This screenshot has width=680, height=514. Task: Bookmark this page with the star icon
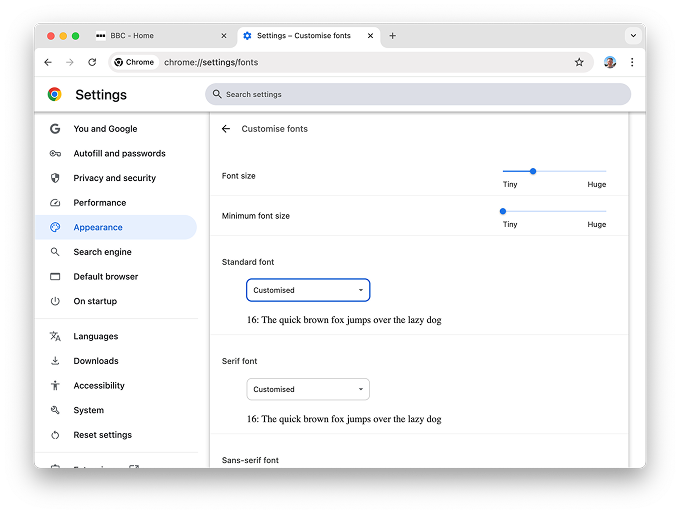[x=579, y=62]
